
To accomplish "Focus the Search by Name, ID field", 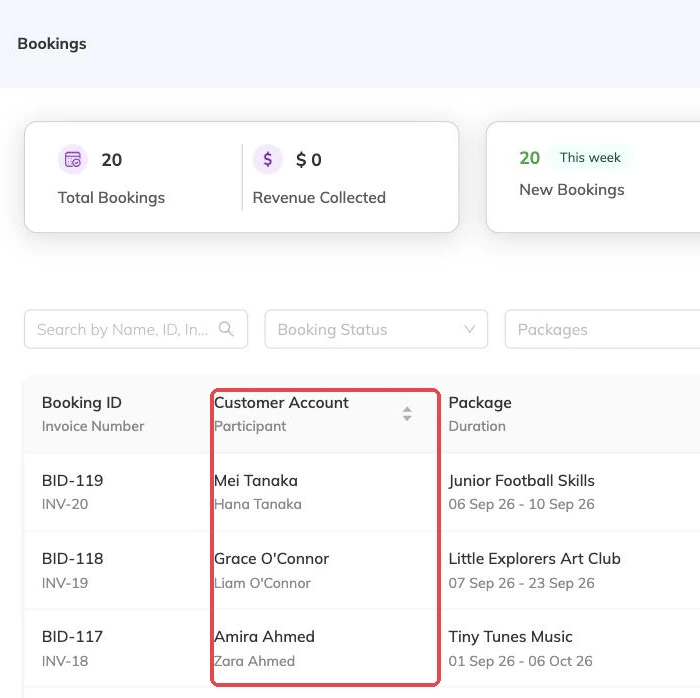I will pyautogui.click(x=136, y=329).
